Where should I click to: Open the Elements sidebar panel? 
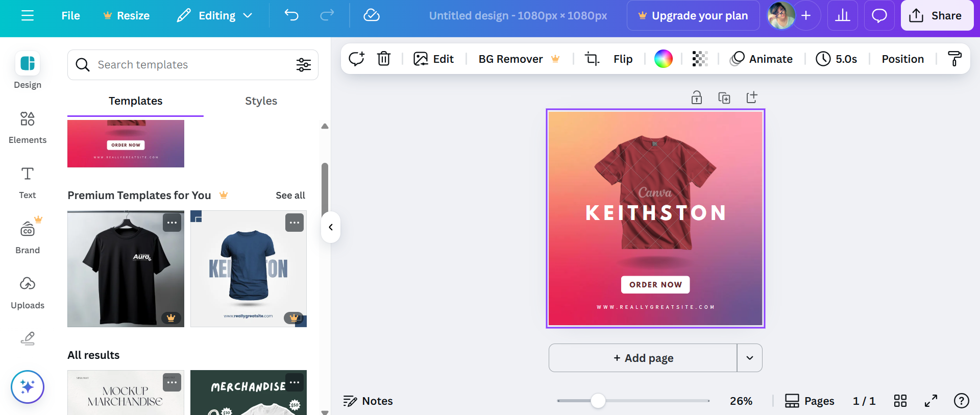28,128
